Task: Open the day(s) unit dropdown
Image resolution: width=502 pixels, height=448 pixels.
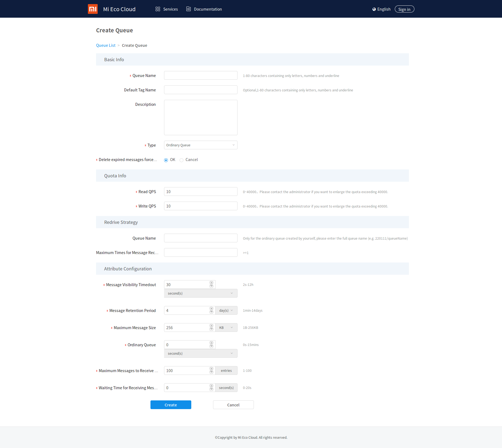Action: click(x=226, y=310)
